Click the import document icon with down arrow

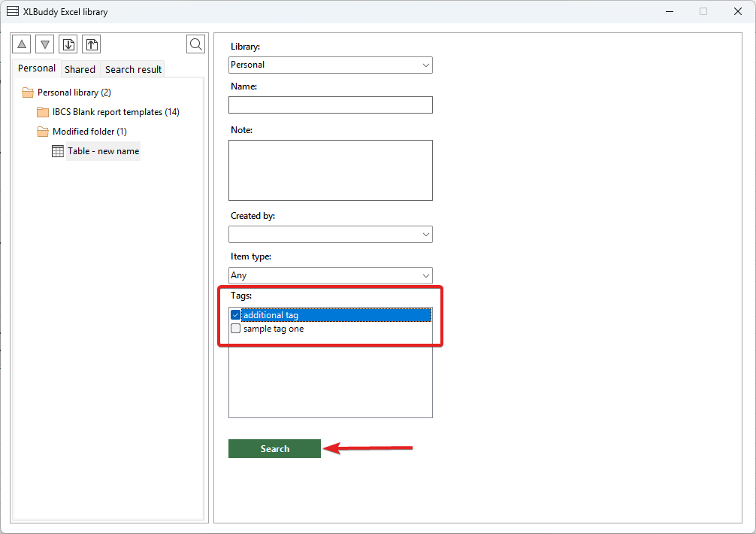68,44
